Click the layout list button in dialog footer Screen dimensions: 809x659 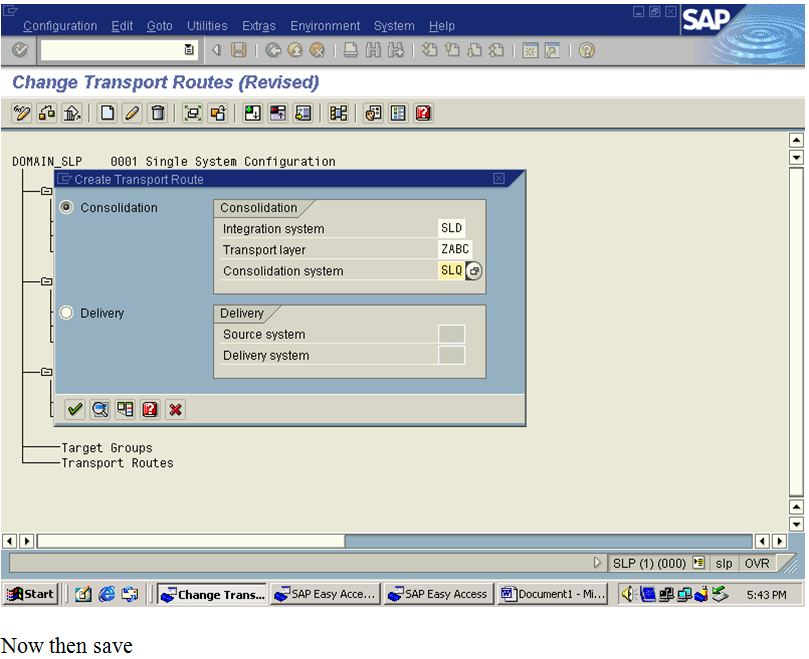pyautogui.click(x=125, y=409)
